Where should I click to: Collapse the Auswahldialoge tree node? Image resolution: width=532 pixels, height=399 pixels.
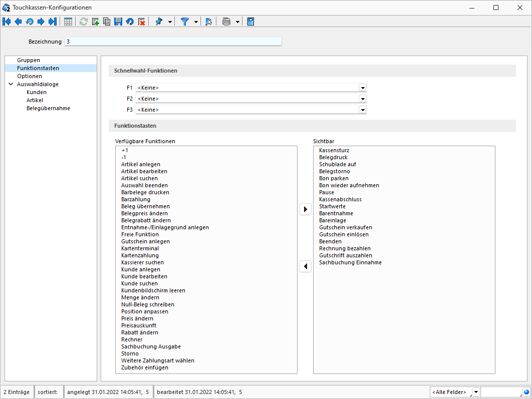click(x=11, y=84)
